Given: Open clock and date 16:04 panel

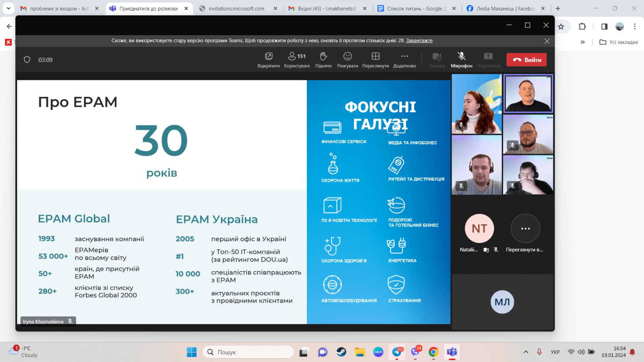Looking at the screenshot, I should 614,352.
